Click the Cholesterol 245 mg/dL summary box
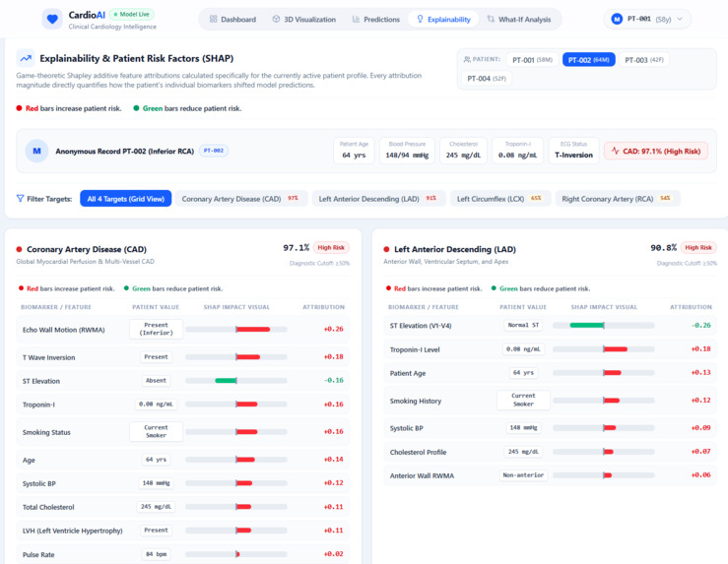728x564 pixels. point(463,151)
